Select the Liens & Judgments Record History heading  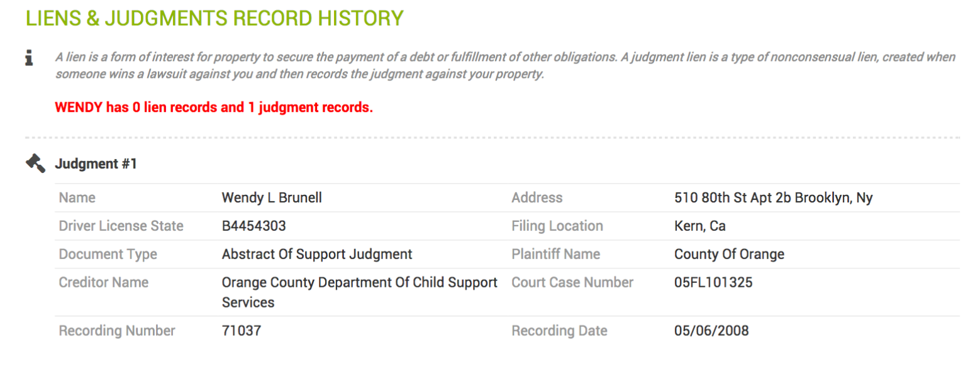tap(214, 18)
